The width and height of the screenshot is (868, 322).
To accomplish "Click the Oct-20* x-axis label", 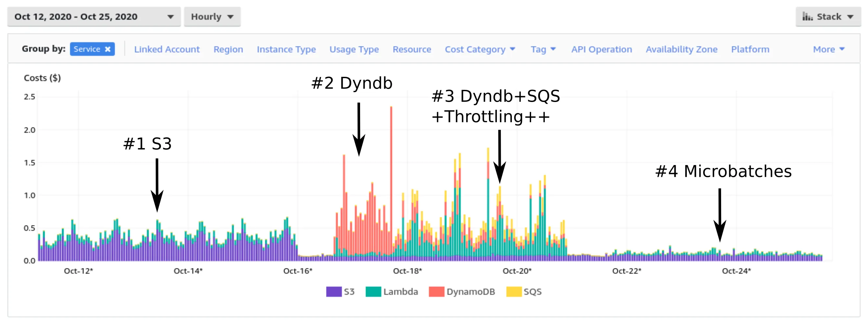I will click(517, 271).
